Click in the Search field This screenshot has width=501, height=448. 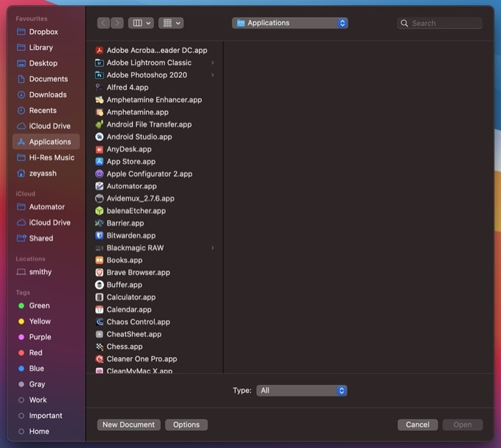pyautogui.click(x=439, y=24)
